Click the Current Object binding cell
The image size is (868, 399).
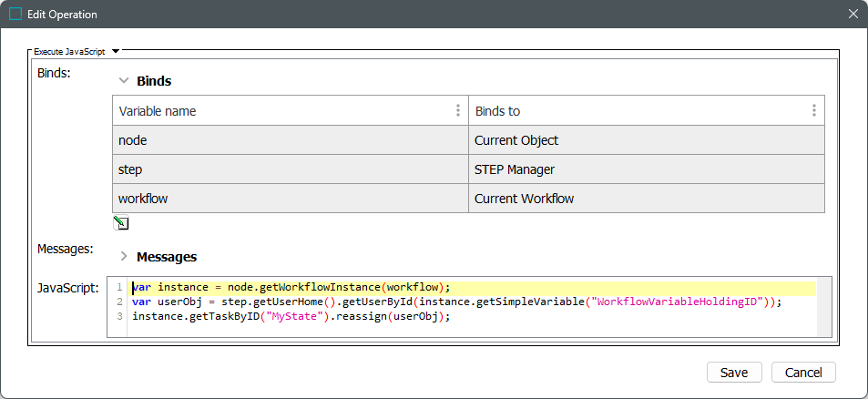tap(646, 140)
